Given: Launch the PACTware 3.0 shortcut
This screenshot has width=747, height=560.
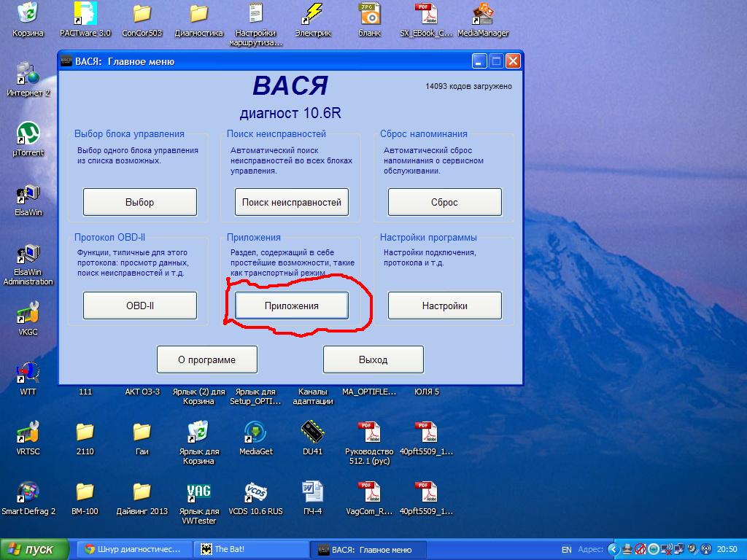Looking at the screenshot, I should coord(85,13).
